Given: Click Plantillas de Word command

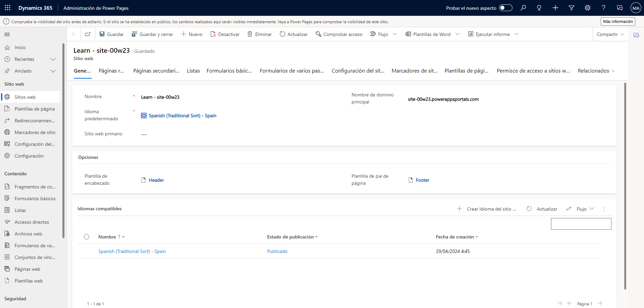Looking at the screenshot, I should tap(428, 34).
